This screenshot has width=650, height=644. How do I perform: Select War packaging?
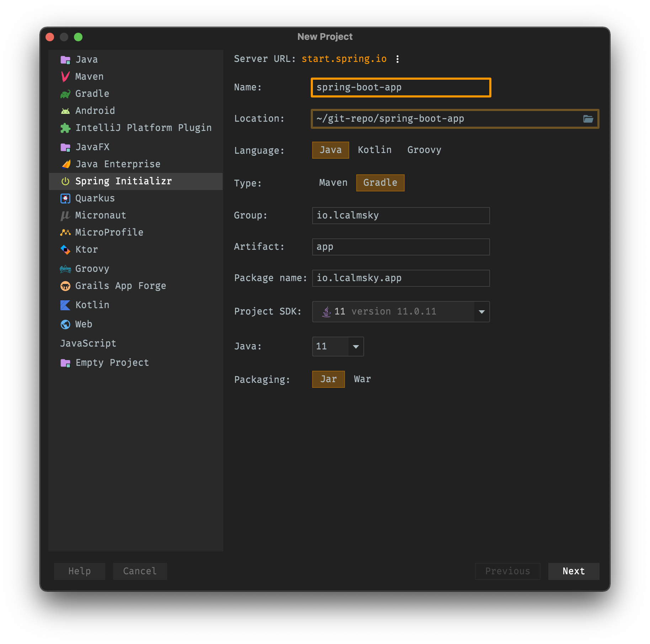[362, 379]
